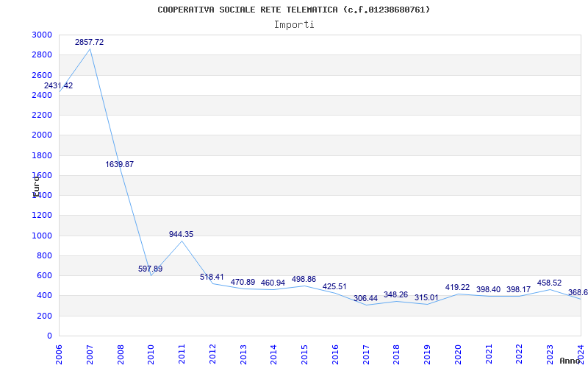Select the 944.35 peak label
Viewport: 588px width, 368px height.
click(x=181, y=234)
